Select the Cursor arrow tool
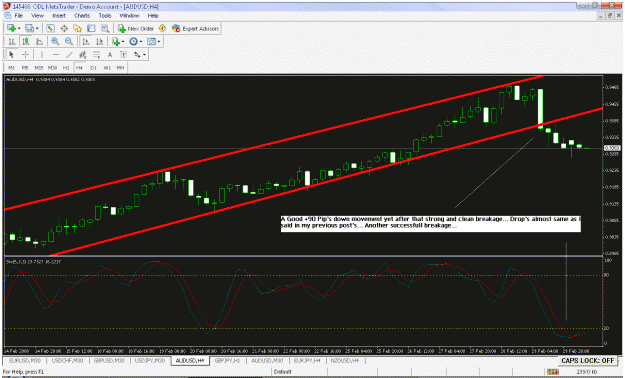Screen dimensions: 625x378 pos(11,55)
